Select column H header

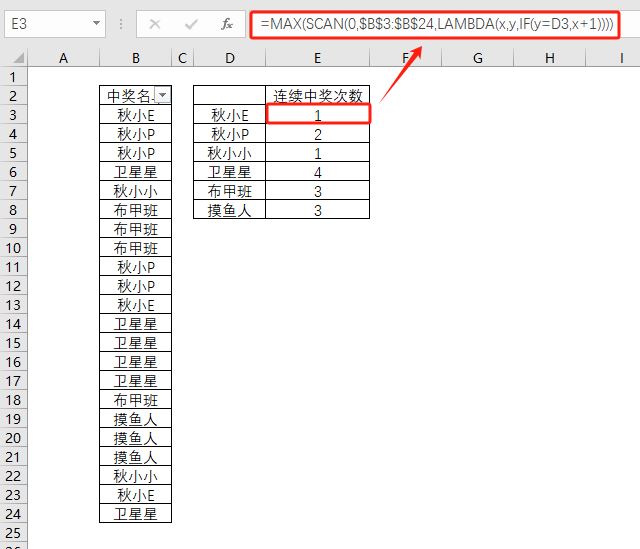(549, 58)
